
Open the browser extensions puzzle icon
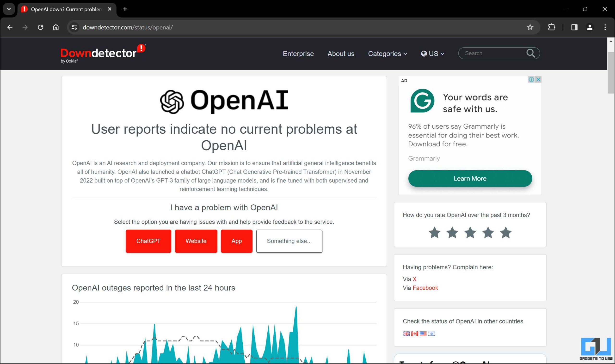pos(552,27)
